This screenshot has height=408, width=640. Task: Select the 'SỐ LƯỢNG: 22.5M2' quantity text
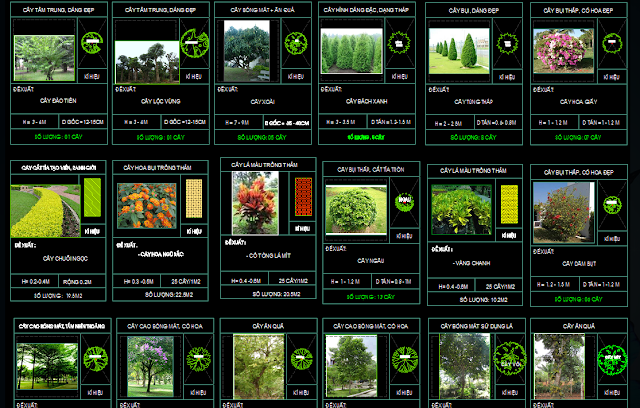pos(159,294)
